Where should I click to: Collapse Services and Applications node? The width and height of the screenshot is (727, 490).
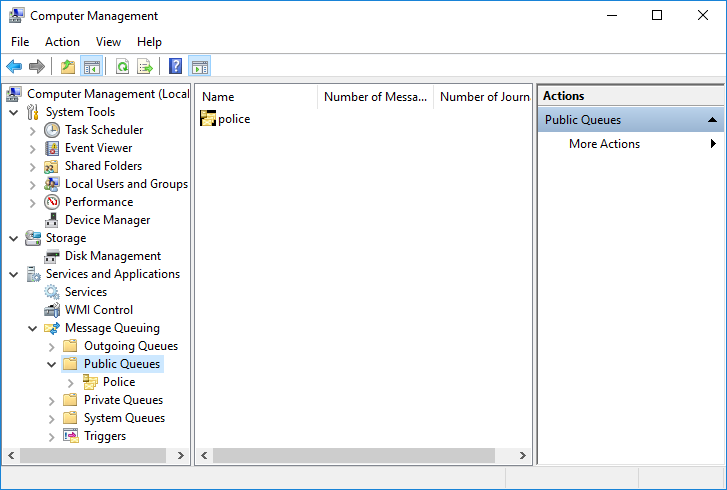point(13,274)
